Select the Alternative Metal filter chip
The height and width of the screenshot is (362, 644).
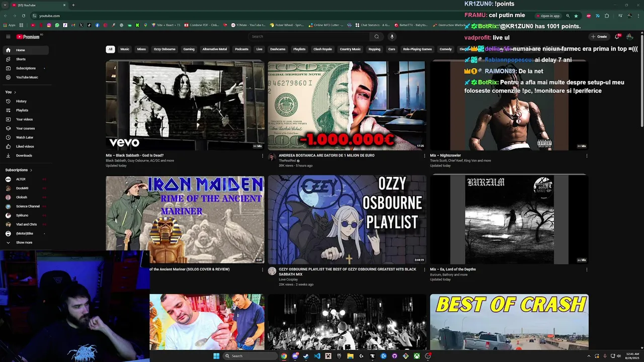coord(215,49)
